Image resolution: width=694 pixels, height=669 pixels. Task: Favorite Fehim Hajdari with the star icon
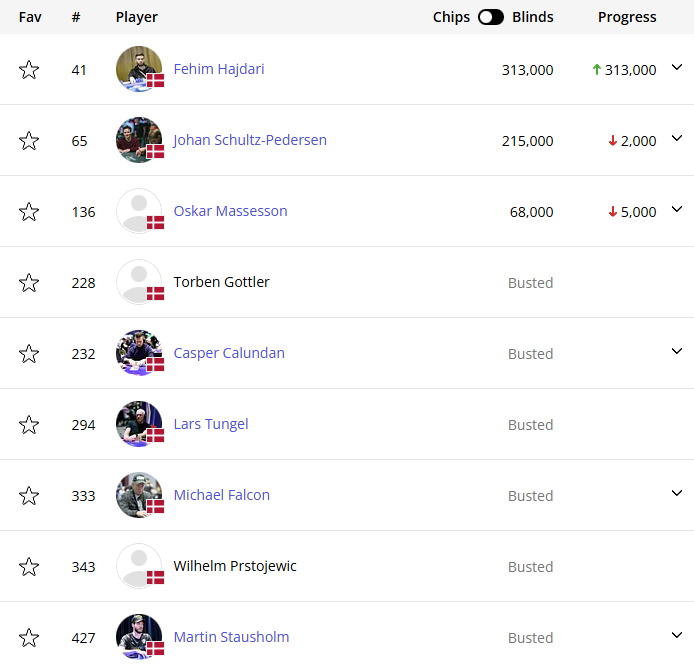(x=29, y=70)
